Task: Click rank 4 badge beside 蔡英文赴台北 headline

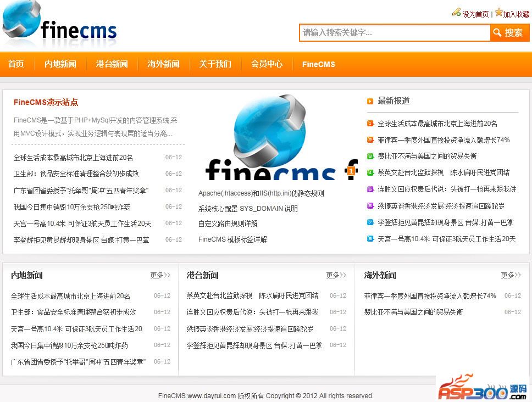Action: (370, 172)
